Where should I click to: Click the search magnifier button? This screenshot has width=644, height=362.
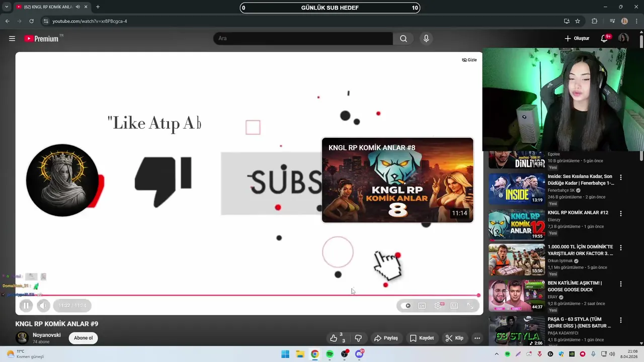pos(404,39)
